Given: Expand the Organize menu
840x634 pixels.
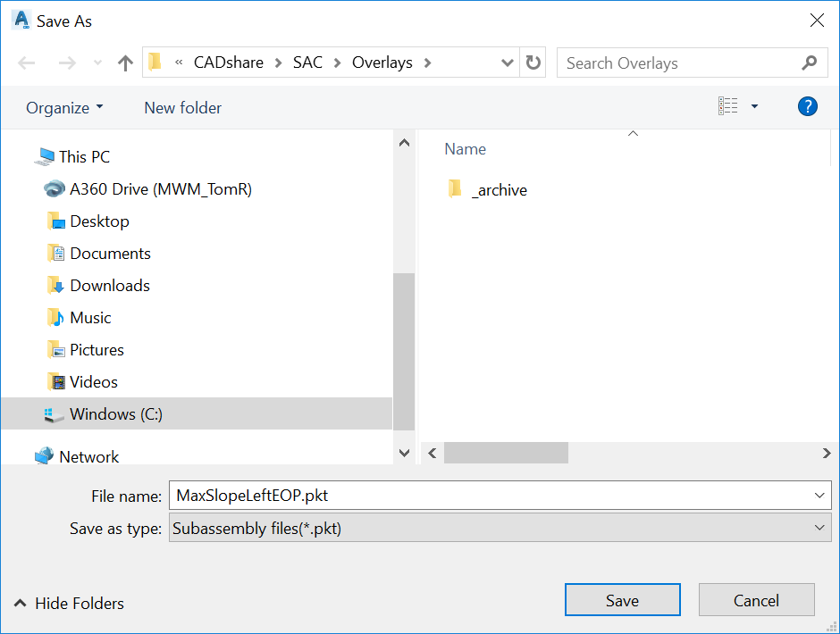Looking at the screenshot, I should (64, 108).
